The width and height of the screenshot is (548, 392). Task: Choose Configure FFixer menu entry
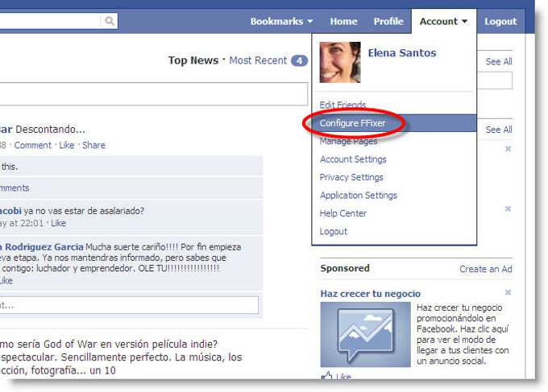pos(394,123)
